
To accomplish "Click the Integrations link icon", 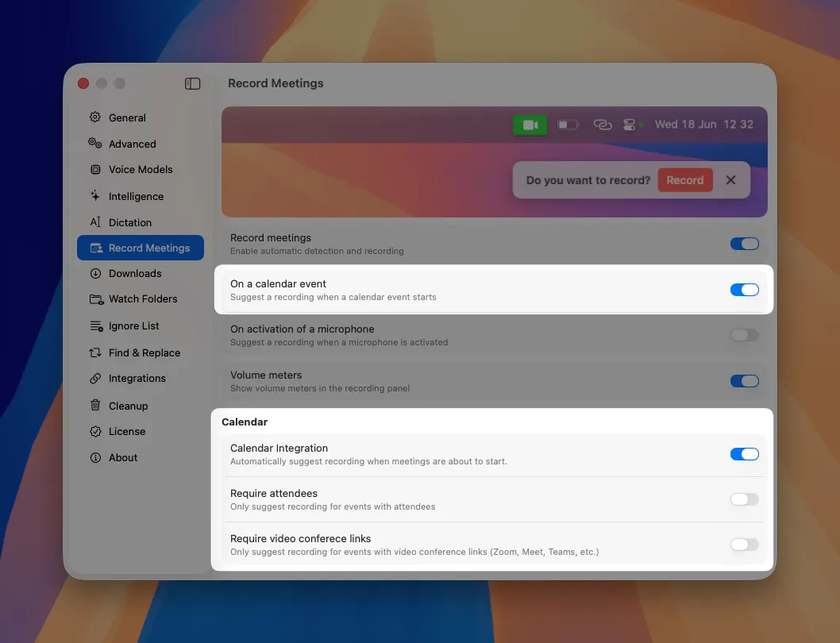I will point(95,379).
